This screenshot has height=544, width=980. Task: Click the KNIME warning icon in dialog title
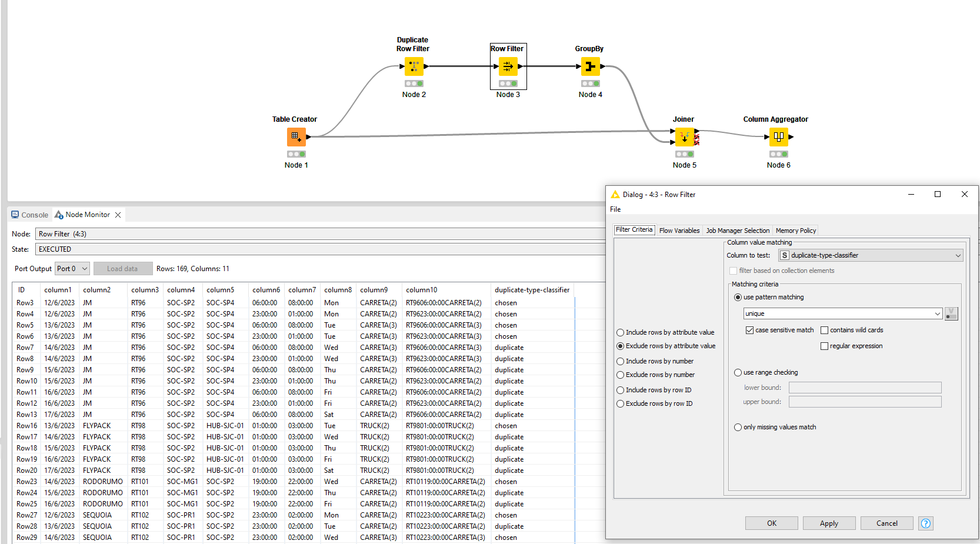615,195
